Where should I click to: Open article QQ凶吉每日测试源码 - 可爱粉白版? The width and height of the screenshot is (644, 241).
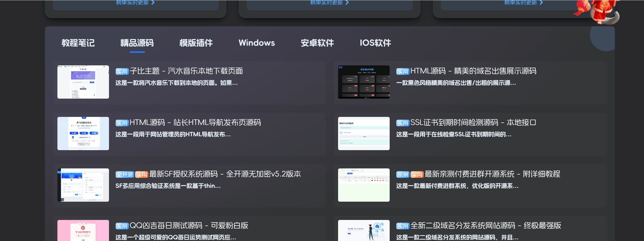point(189,226)
